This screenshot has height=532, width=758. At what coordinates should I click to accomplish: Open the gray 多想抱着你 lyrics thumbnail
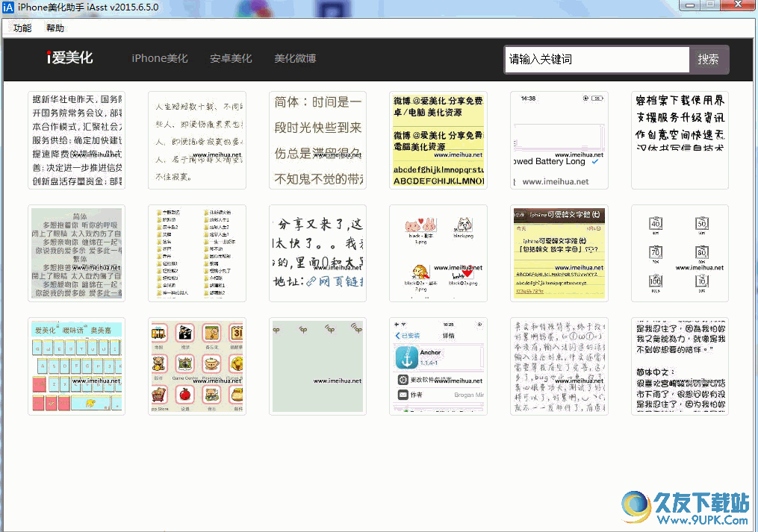[x=76, y=253]
